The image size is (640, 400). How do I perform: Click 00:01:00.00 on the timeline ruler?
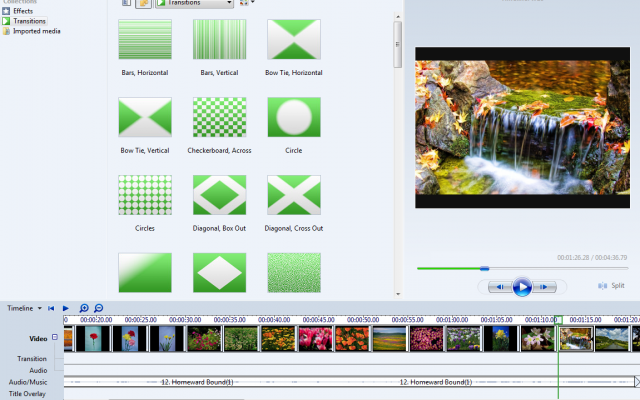click(452, 320)
